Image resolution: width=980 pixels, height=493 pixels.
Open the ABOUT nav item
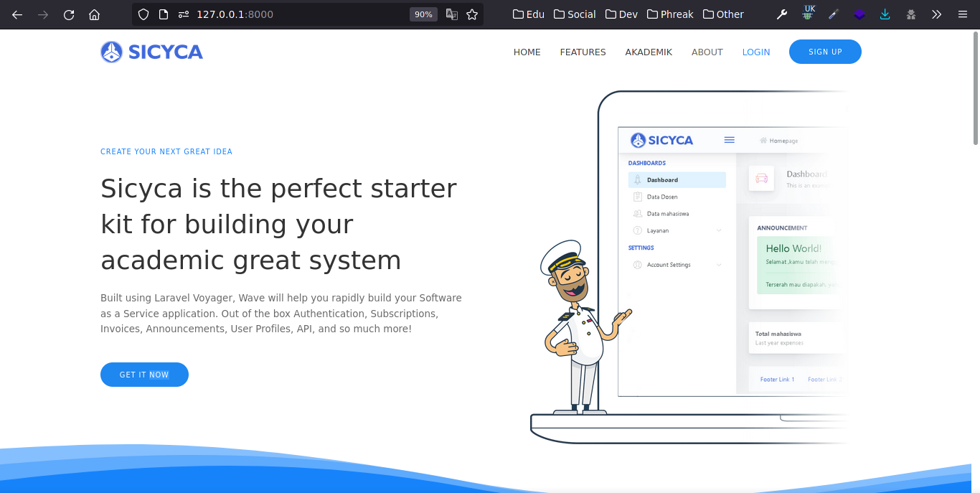point(707,52)
